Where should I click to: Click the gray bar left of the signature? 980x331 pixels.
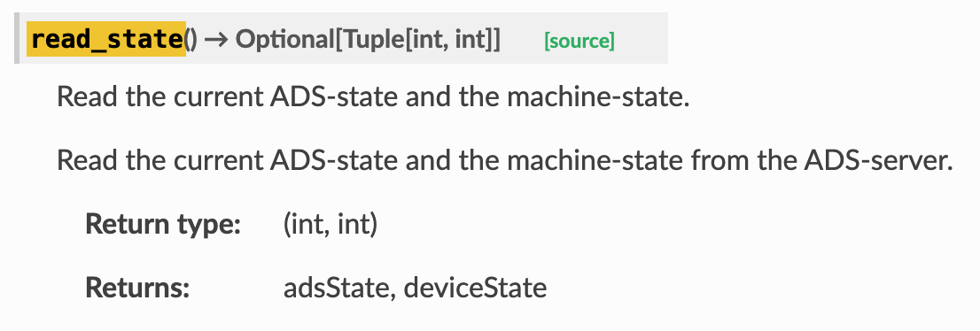[17, 38]
